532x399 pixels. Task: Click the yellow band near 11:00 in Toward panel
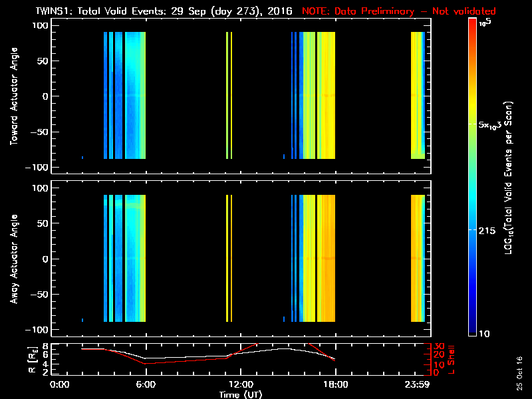tap(227, 95)
